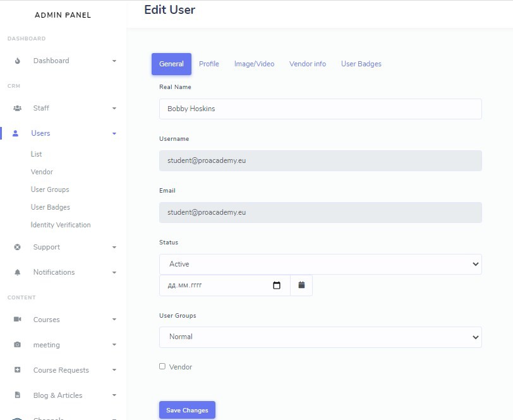The width and height of the screenshot is (513, 420).
Task: Select User Groups link under Users
Action: 50,189
